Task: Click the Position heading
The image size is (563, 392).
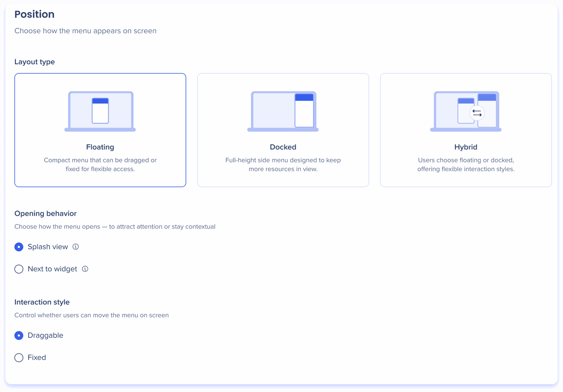Action: click(34, 14)
